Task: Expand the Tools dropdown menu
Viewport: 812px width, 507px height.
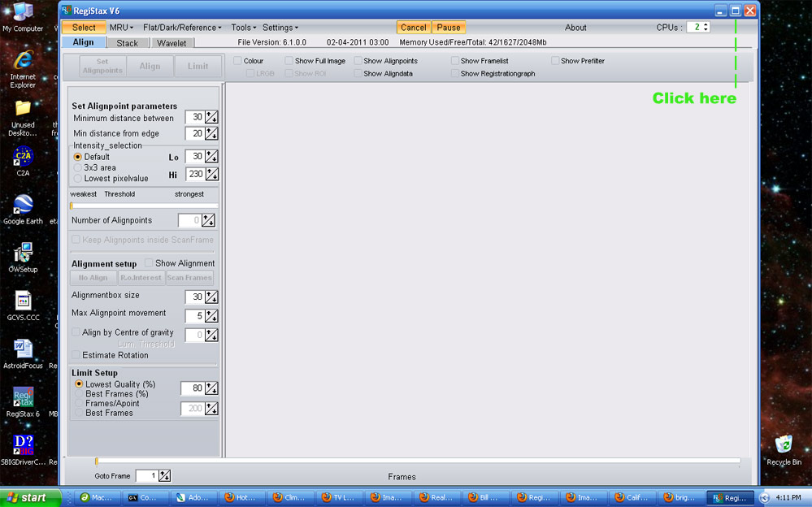Action: (x=243, y=28)
